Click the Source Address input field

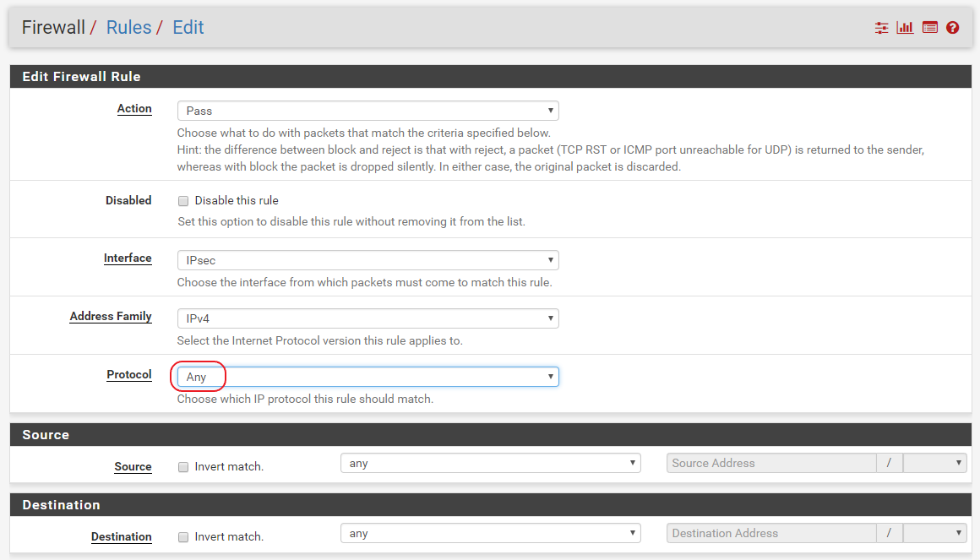point(771,463)
